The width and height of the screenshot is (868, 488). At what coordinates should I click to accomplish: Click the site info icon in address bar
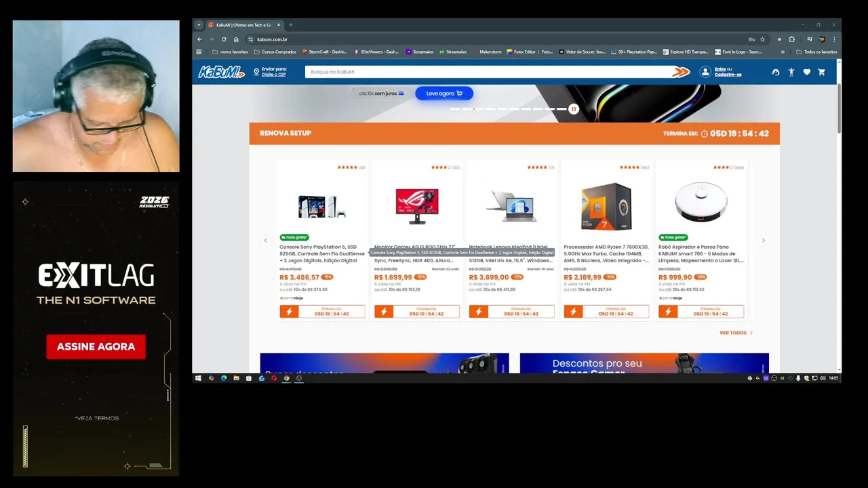(250, 39)
